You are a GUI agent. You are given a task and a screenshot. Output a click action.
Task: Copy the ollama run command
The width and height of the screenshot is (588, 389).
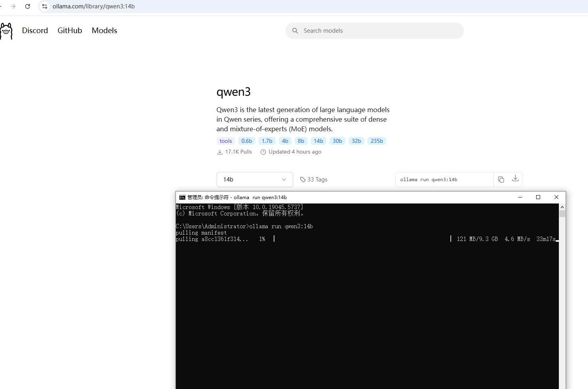point(501,180)
